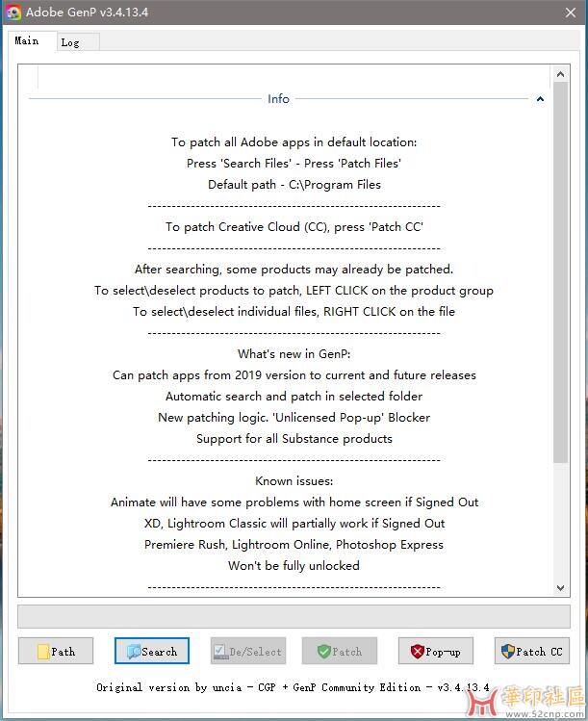The width and height of the screenshot is (588, 721).
Task: Click the green shield Patch button
Action: 340,651
